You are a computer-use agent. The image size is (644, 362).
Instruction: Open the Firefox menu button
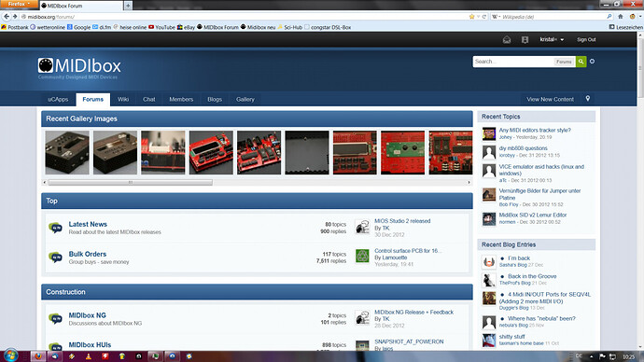[19, 4]
